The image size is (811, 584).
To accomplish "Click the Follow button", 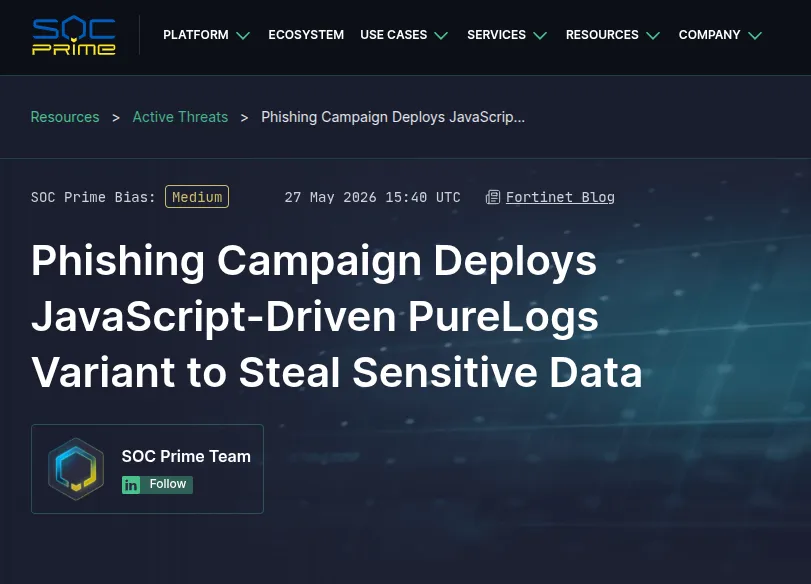I will coord(157,485).
